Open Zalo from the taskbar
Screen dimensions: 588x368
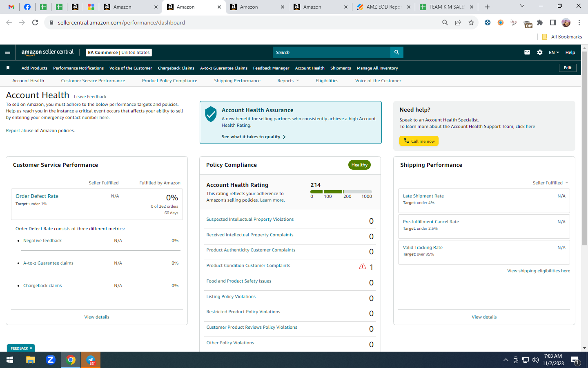pyautogui.click(x=51, y=360)
